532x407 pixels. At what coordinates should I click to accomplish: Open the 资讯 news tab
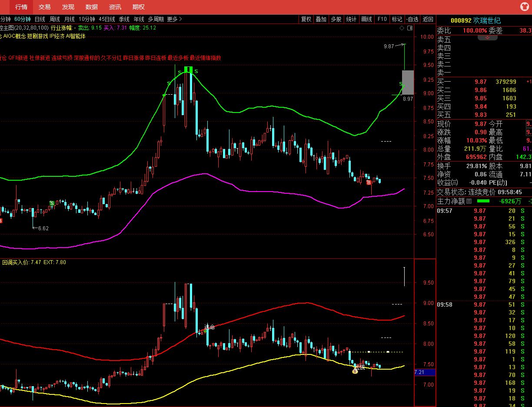115,7
